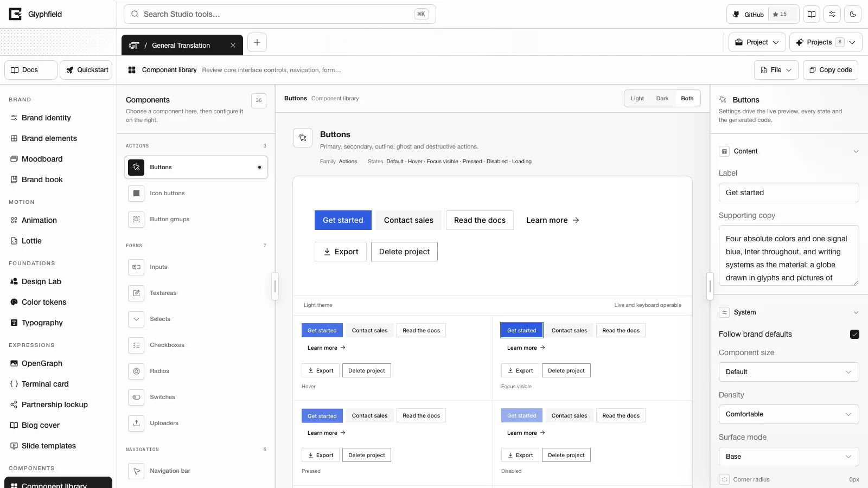
Task: Select the Checkboxes component
Action: (x=196, y=345)
